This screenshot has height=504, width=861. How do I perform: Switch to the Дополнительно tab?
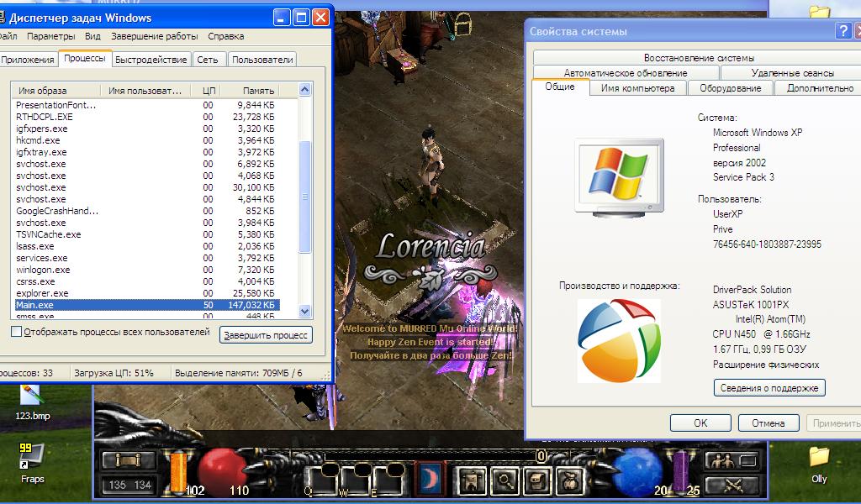click(817, 87)
